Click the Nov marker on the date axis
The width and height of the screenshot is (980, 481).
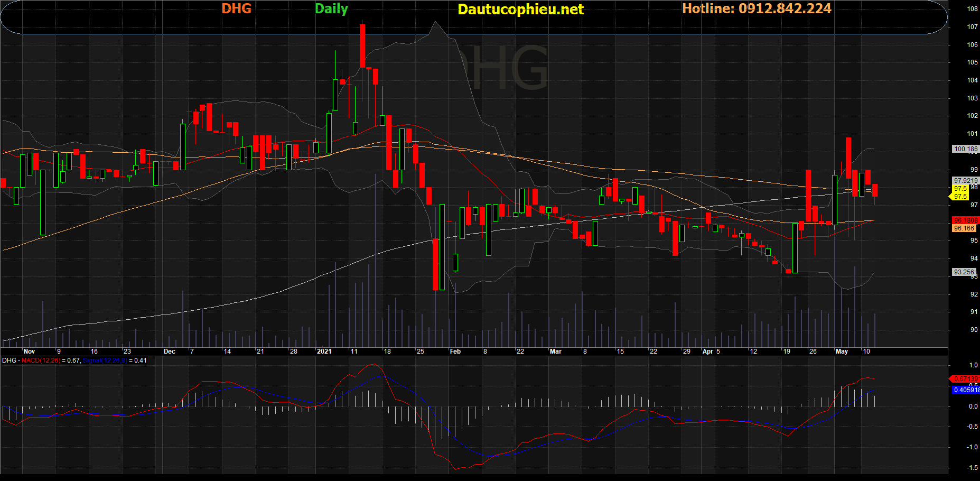[x=30, y=351]
